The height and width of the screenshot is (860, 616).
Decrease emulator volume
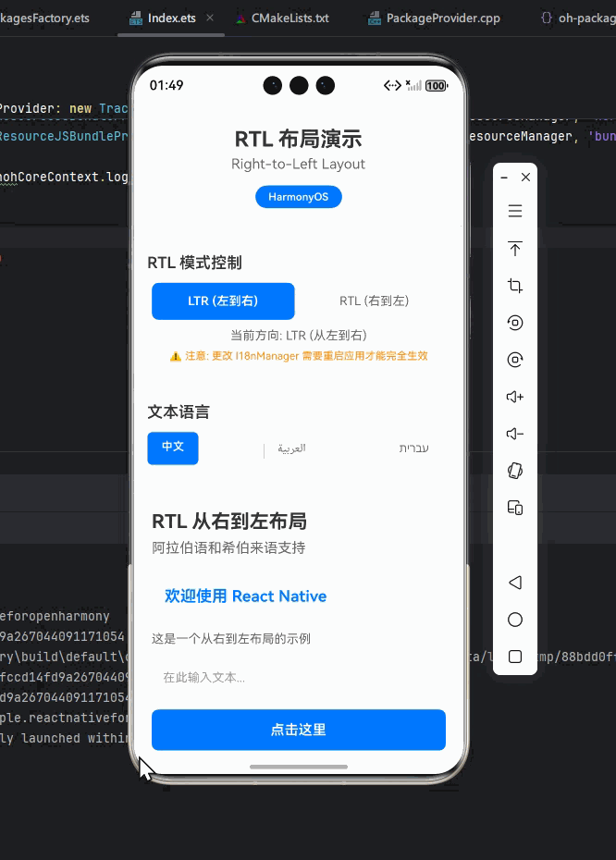(x=514, y=434)
